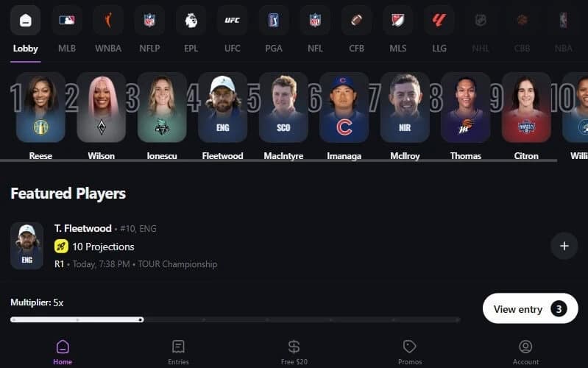Screen dimensions: 588x368
Task: Choose the EPL Premier League icon
Action: (191, 21)
